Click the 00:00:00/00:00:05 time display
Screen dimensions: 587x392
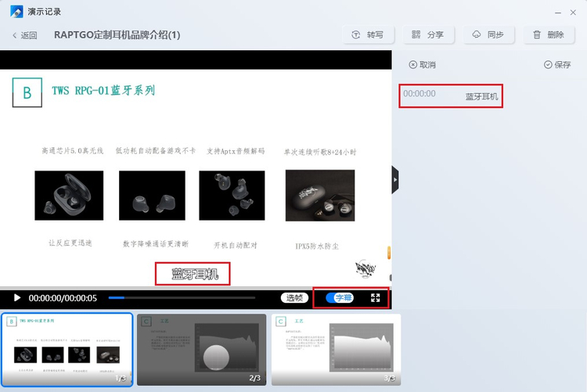(x=63, y=298)
